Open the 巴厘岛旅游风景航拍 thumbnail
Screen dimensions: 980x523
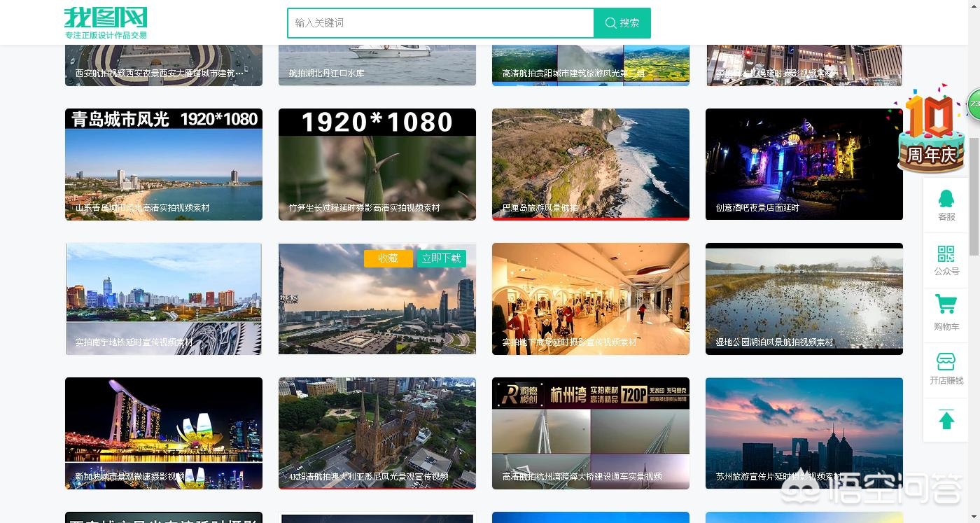[x=591, y=165]
